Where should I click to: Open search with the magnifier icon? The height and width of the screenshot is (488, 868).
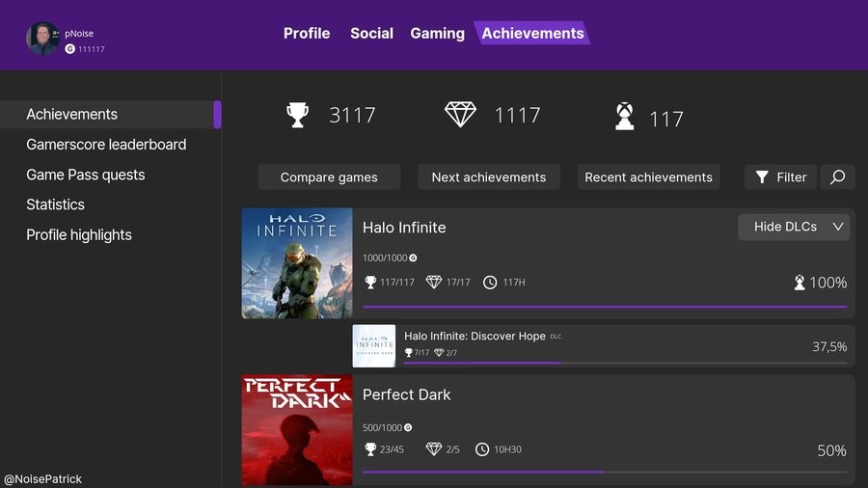pyautogui.click(x=837, y=177)
